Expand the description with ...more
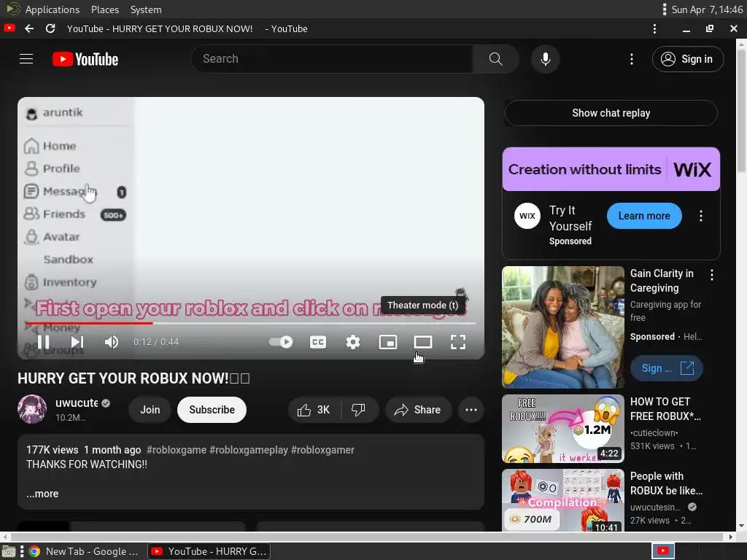Image resolution: width=747 pixels, height=560 pixels. [x=42, y=494]
